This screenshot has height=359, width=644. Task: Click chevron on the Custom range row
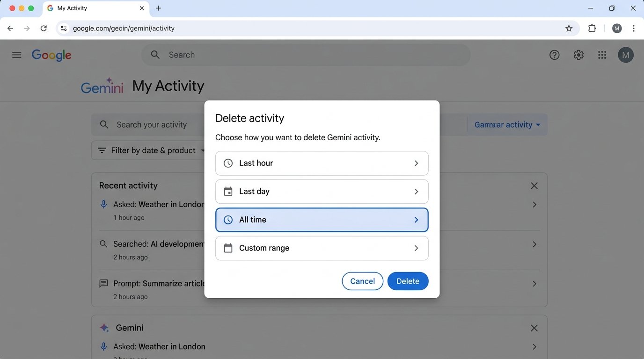tap(416, 248)
